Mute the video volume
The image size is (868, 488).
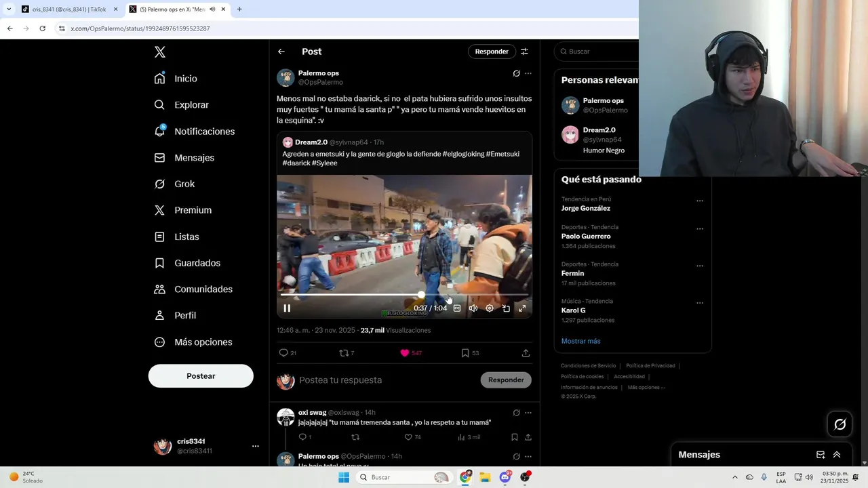pyautogui.click(x=473, y=308)
